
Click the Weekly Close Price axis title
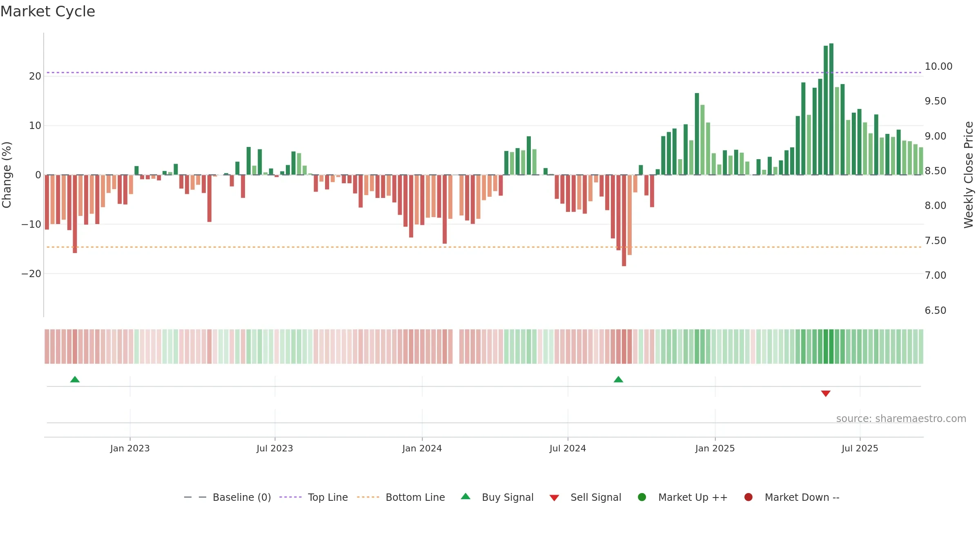(969, 175)
